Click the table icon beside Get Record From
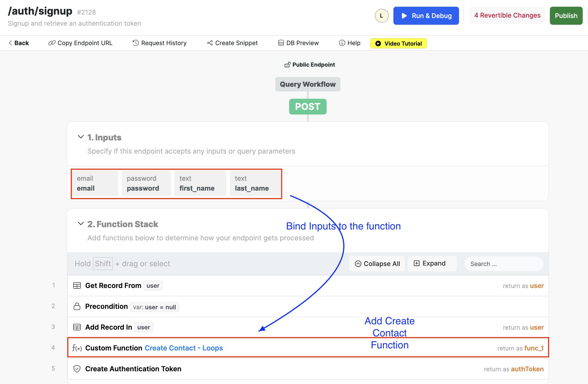 pyautogui.click(x=77, y=286)
